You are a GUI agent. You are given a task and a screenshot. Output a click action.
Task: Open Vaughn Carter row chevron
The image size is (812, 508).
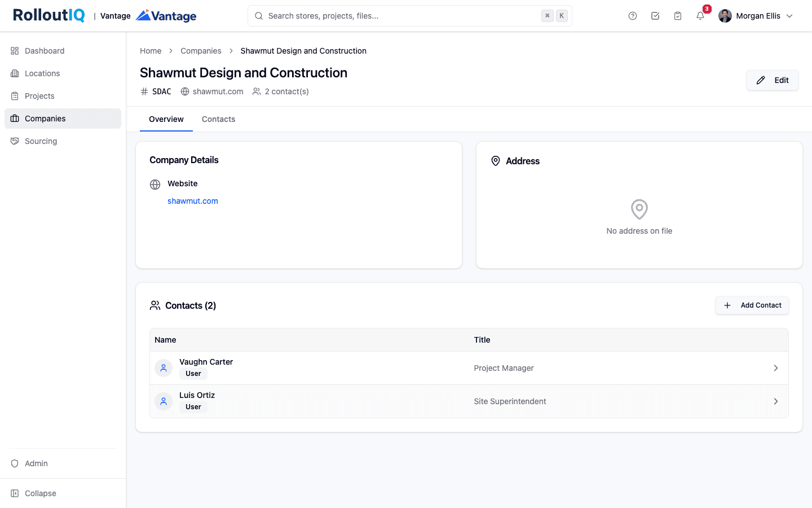click(x=776, y=368)
